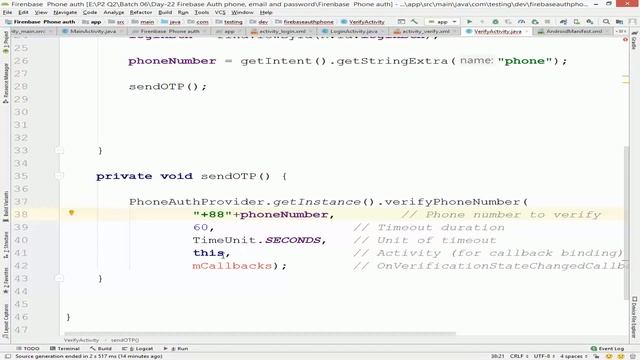
Task: Open the Event Log
Action: pyautogui.click(x=607, y=349)
